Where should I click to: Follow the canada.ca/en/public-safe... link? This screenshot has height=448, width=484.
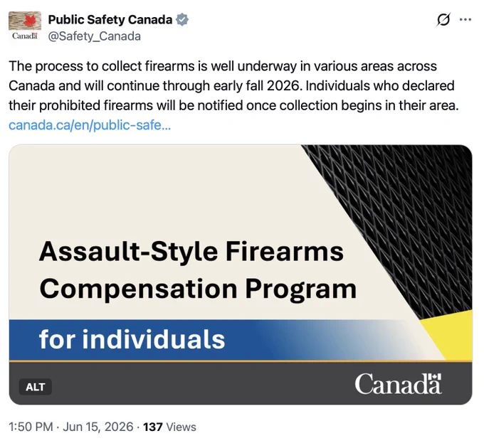pos(90,125)
